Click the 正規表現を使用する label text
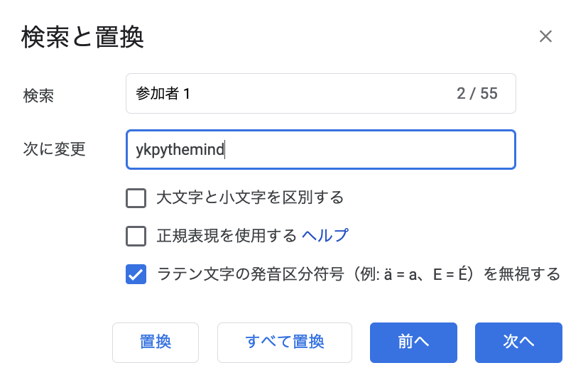This screenshot has height=385, width=588. tap(227, 236)
